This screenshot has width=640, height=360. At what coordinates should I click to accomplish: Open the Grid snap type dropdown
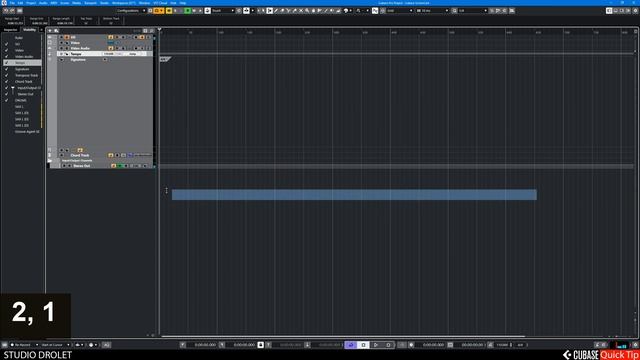pyautogui.click(x=400, y=11)
